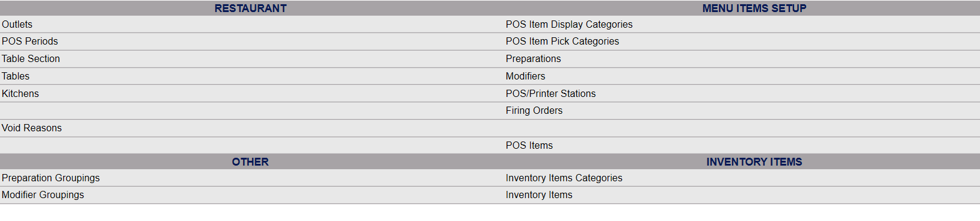The width and height of the screenshot is (980, 221).
Task: Open POS Item Display Categories
Action: pos(569,24)
